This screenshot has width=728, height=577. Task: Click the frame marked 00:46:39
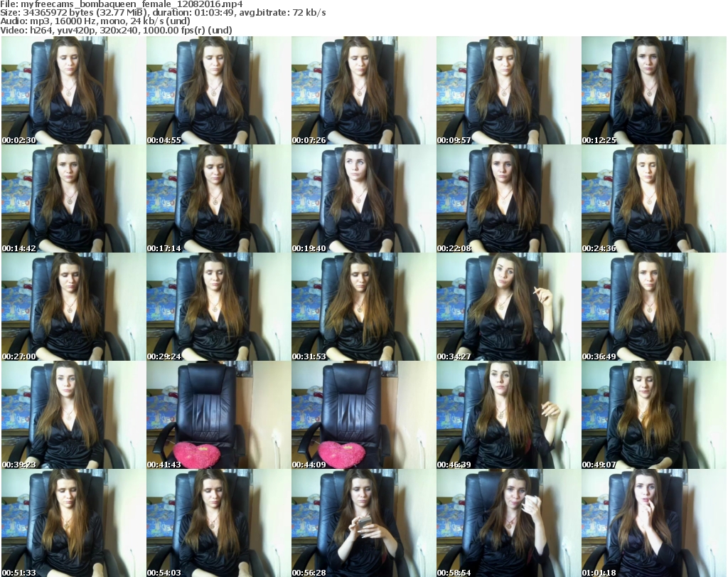(x=508, y=415)
